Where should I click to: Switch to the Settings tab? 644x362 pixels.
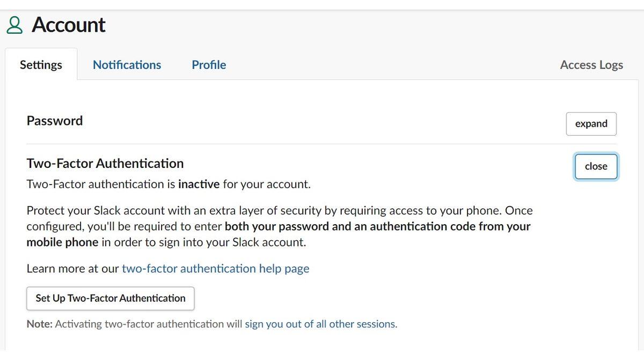(x=41, y=65)
